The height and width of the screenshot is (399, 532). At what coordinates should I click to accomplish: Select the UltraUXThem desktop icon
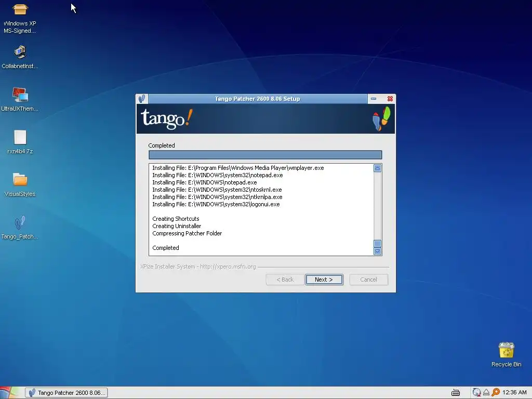[x=20, y=99]
